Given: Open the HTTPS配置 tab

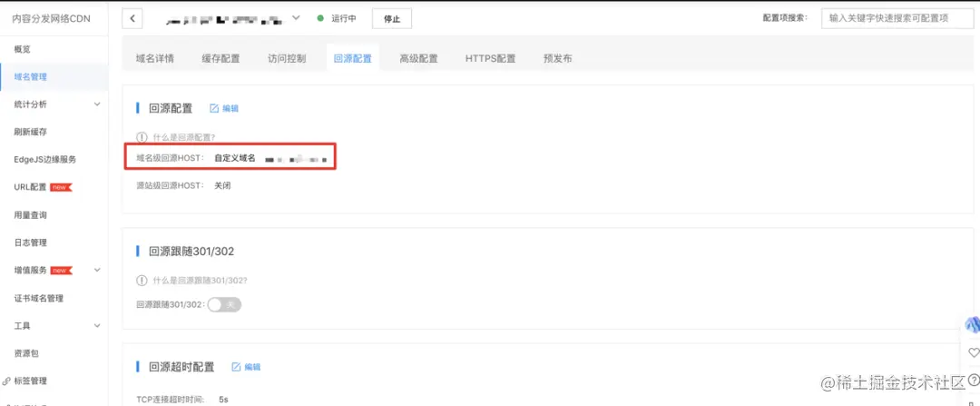Looking at the screenshot, I should pyautogui.click(x=491, y=59).
